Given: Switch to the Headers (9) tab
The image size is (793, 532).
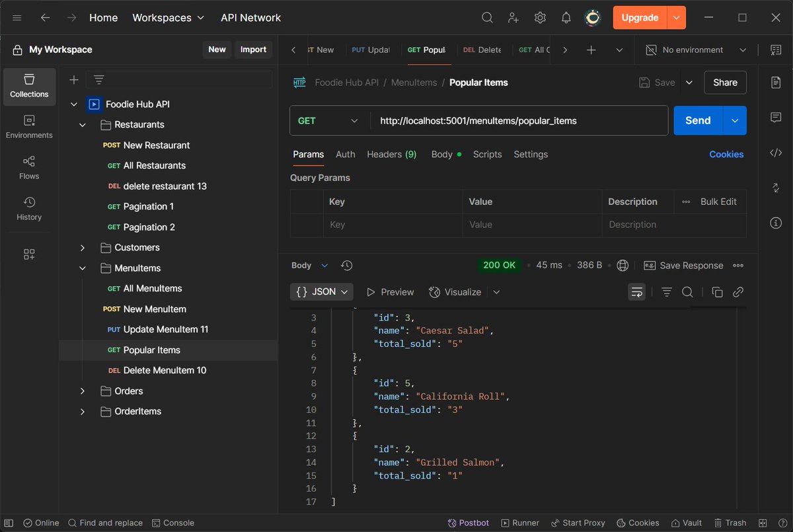Looking at the screenshot, I should click(x=392, y=154).
